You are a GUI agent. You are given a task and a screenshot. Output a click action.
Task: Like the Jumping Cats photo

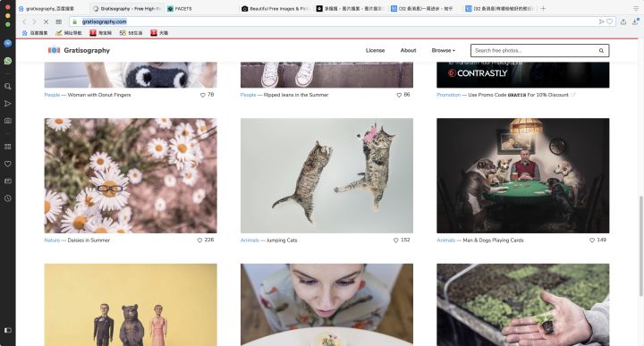tap(396, 241)
